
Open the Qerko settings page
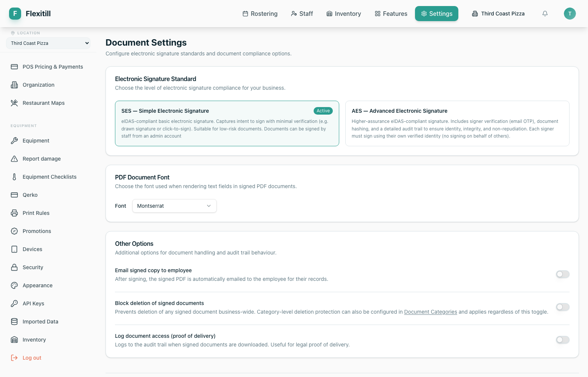click(x=48, y=195)
